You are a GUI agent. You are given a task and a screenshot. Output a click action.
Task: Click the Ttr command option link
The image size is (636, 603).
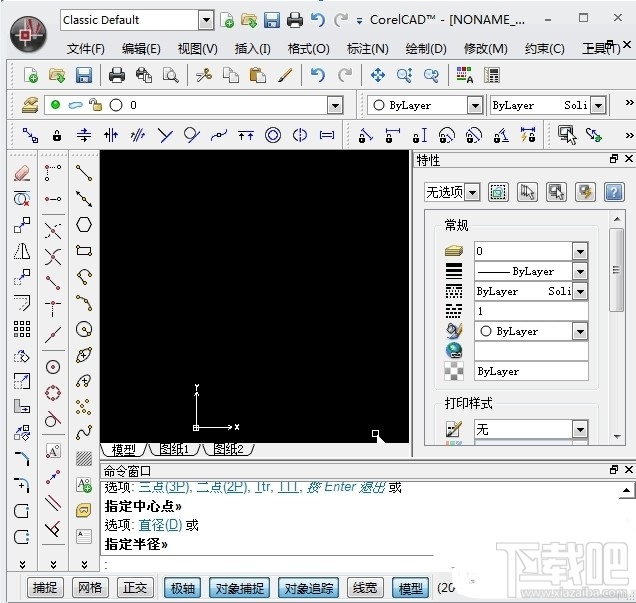point(263,487)
